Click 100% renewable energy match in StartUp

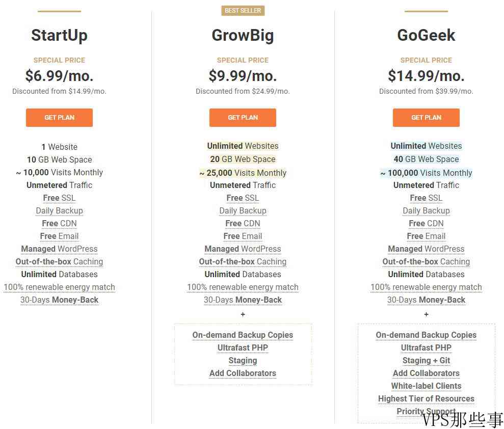(59, 287)
